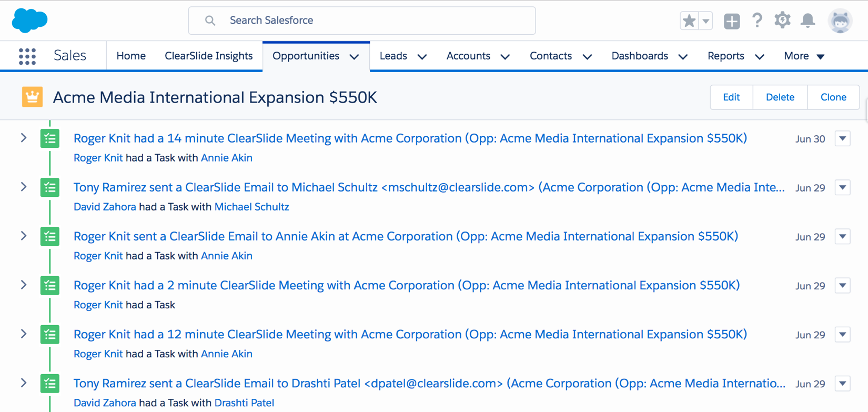The height and width of the screenshot is (412, 868).
Task: Click task icon for Drashti Patel email
Action: [x=50, y=383]
